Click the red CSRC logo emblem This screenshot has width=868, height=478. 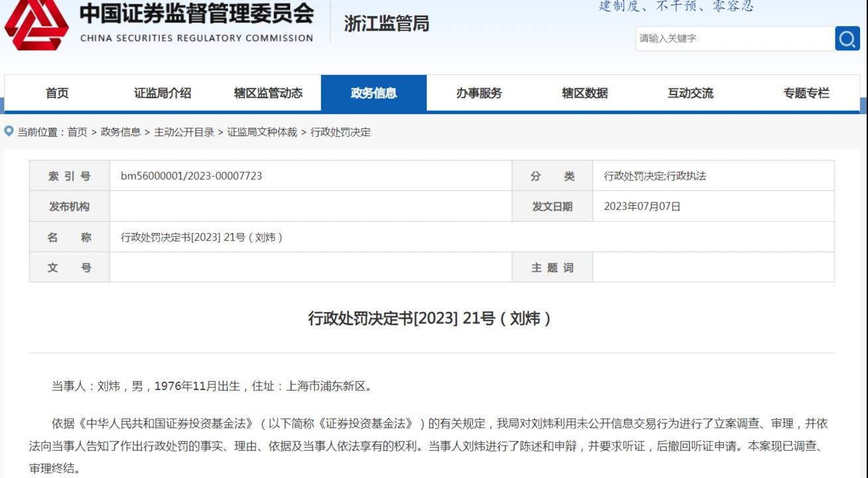coord(36,25)
